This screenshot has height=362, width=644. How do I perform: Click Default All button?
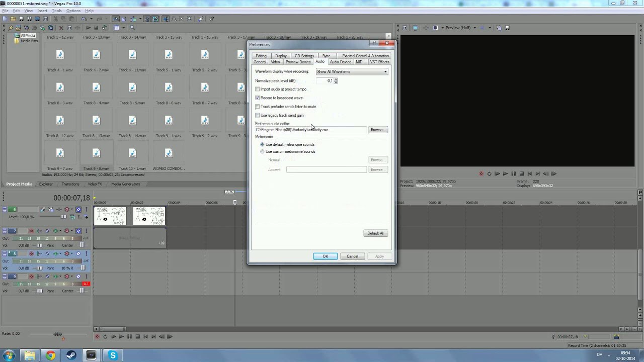tap(375, 233)
